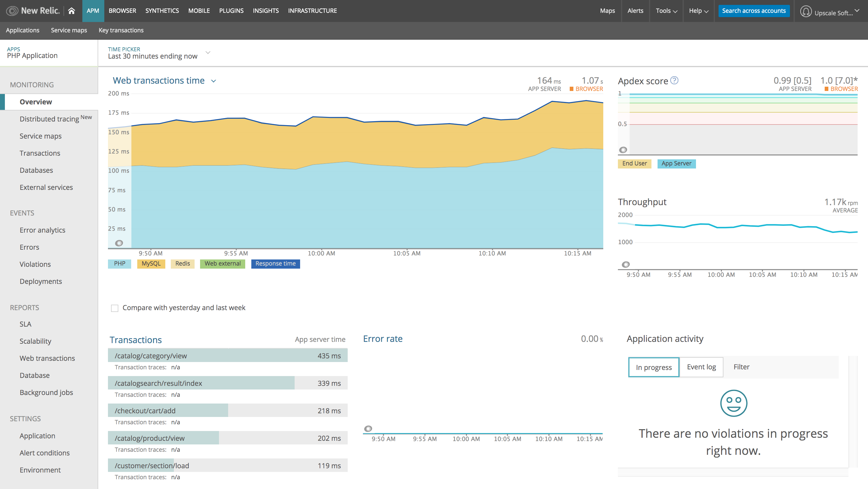Switch to the Event log tab
Image resolution: width=868 pixels, height=489 pixels.
[x=701, y=367]
